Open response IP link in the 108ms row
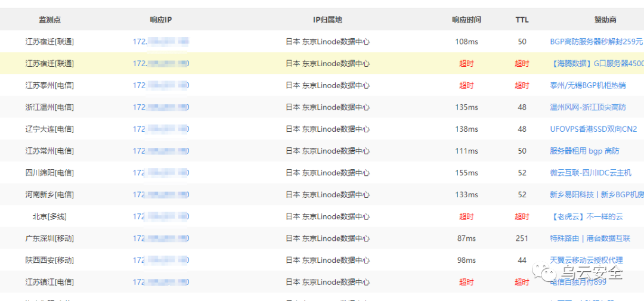This screenshot has width=644, height=301. click(160, 42)
